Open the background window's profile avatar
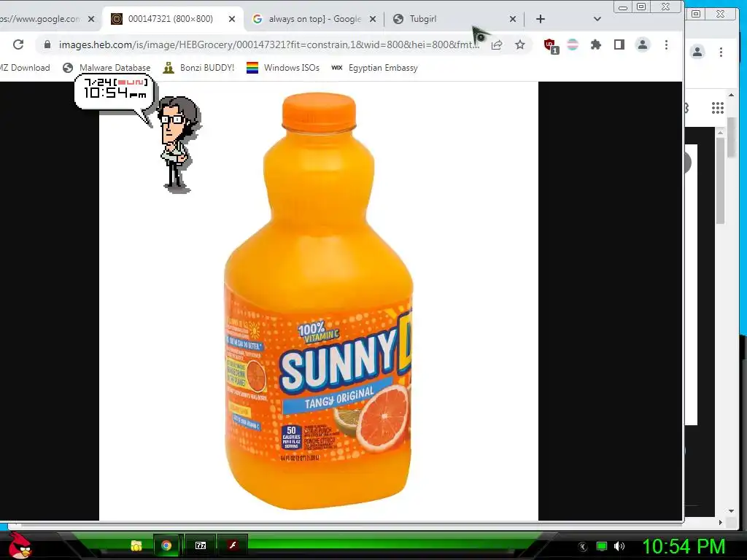The image size is (747, 560). point(697,52)
